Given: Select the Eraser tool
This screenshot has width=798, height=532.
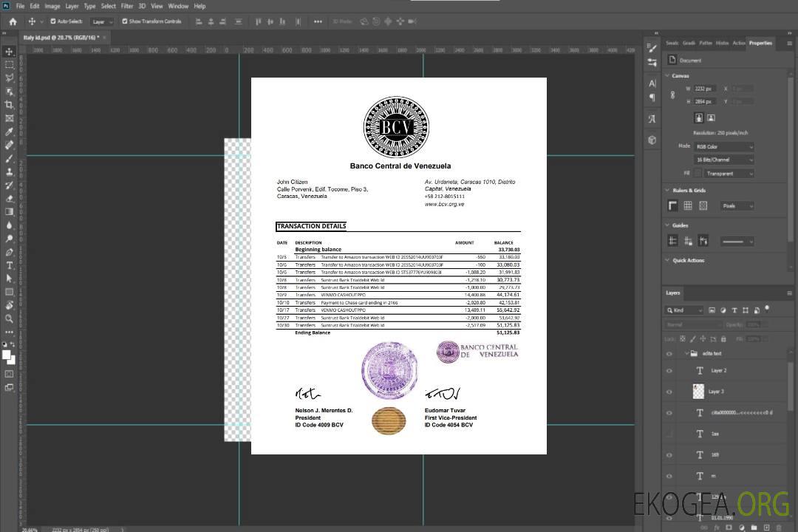Looking at the screenshot, I should coord(9,199).
